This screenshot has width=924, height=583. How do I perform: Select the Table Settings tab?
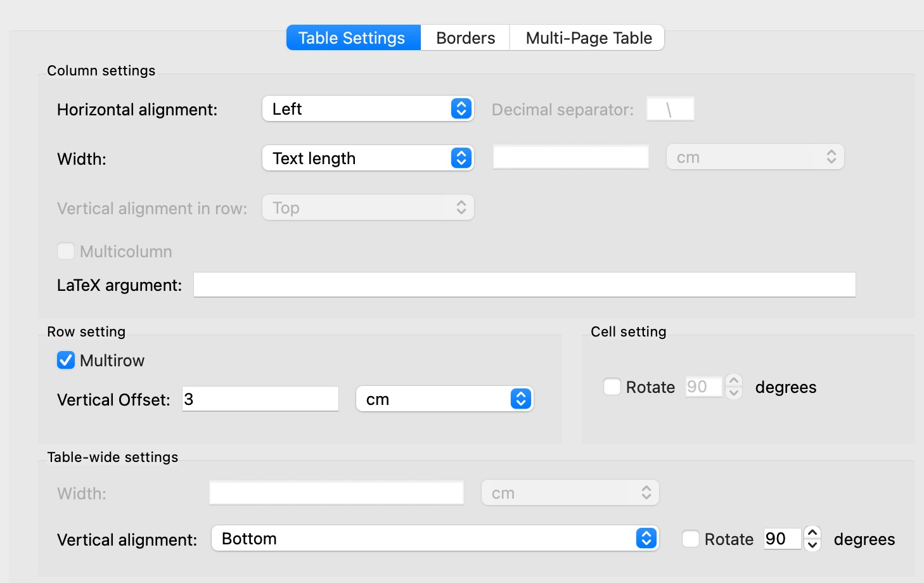coord(352,38)
